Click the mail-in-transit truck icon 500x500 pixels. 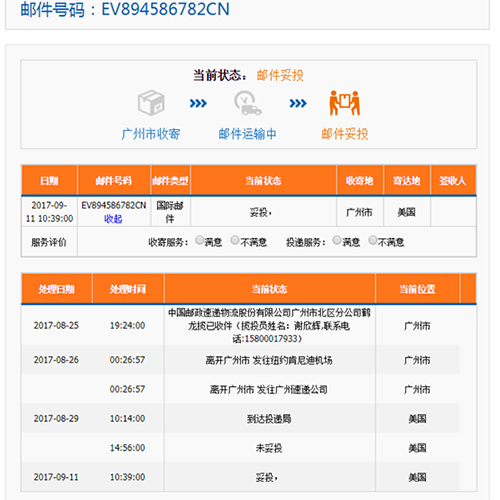coord(247,103)
